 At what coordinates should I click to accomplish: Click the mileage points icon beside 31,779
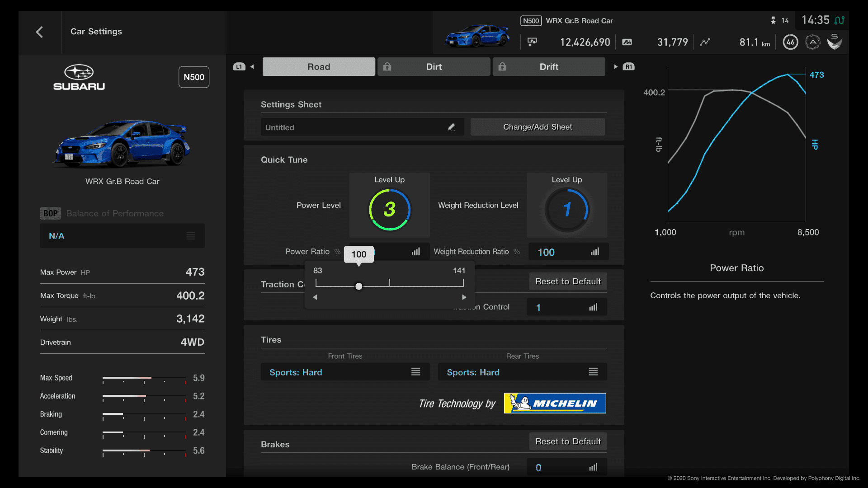tap(627, 42)
